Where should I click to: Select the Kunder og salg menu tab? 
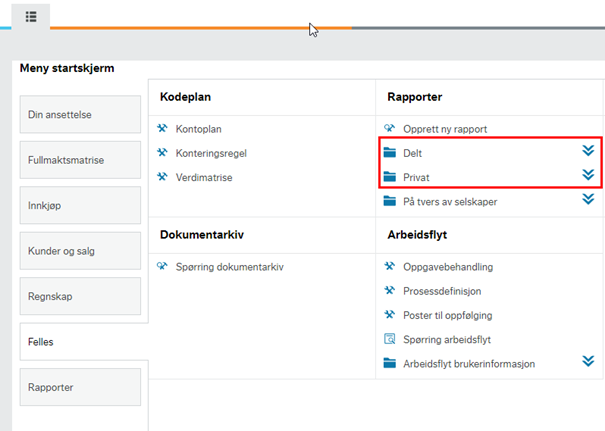80,251
